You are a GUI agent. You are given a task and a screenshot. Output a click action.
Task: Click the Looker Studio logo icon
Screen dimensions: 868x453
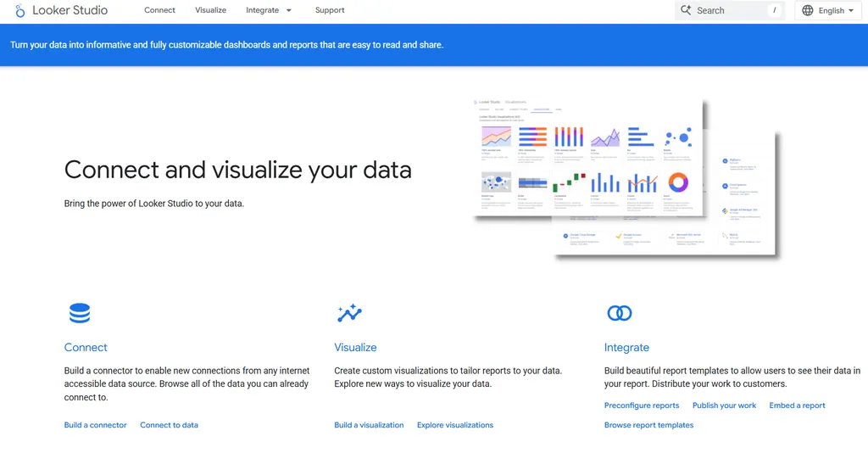20,11
